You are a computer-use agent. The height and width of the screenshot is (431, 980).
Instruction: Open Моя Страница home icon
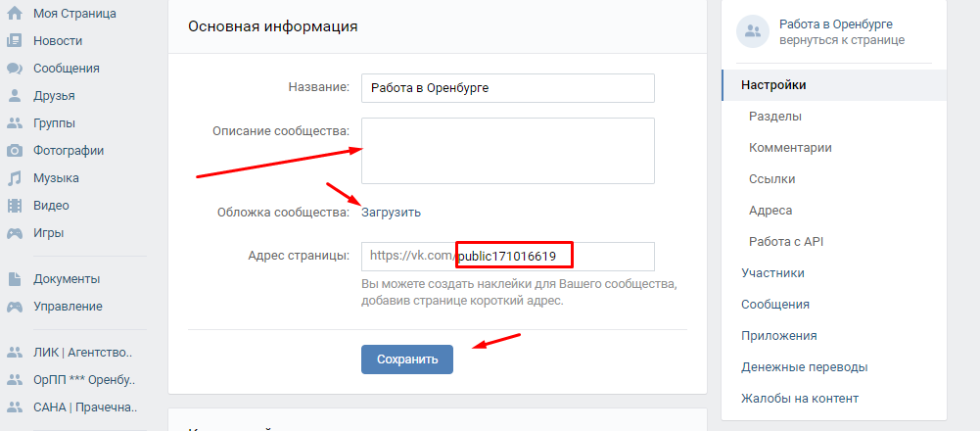[15, 13]
